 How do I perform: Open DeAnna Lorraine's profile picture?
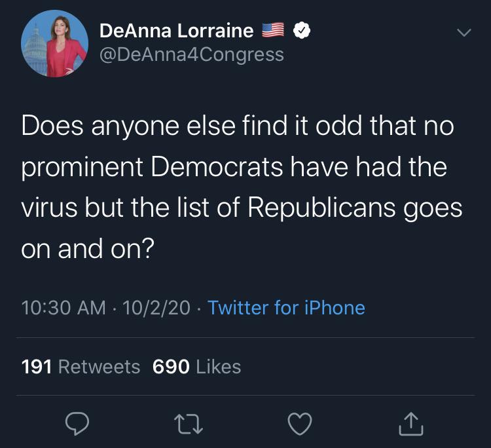coord(55,43)
